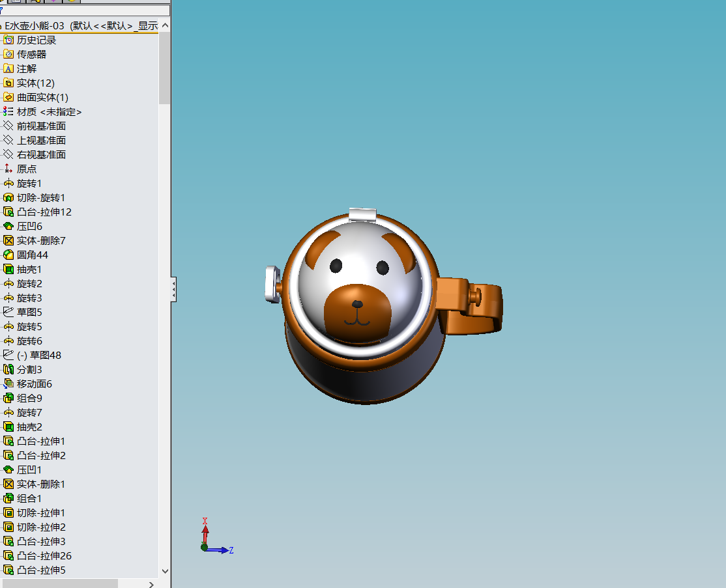Select 凸台-拉伸1 feature
The height and width of the screenshot is (588, 726).
(x=41, y=441)
